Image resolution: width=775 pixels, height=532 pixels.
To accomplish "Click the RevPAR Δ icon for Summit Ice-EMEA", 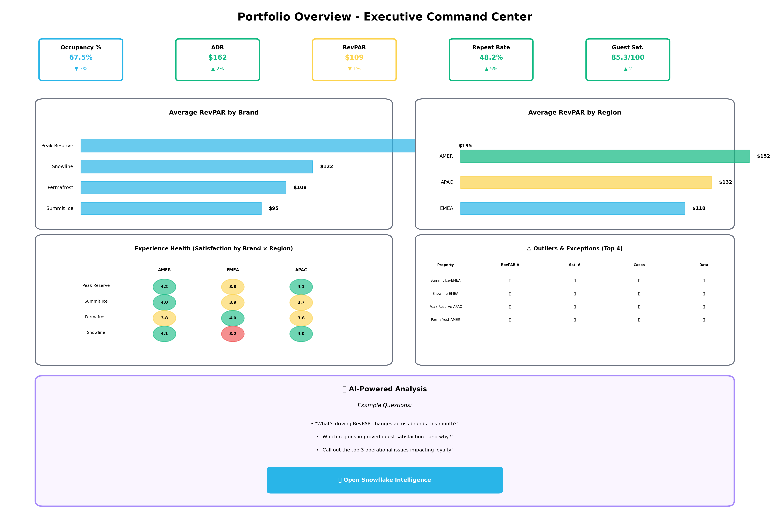I will [510, 280].
